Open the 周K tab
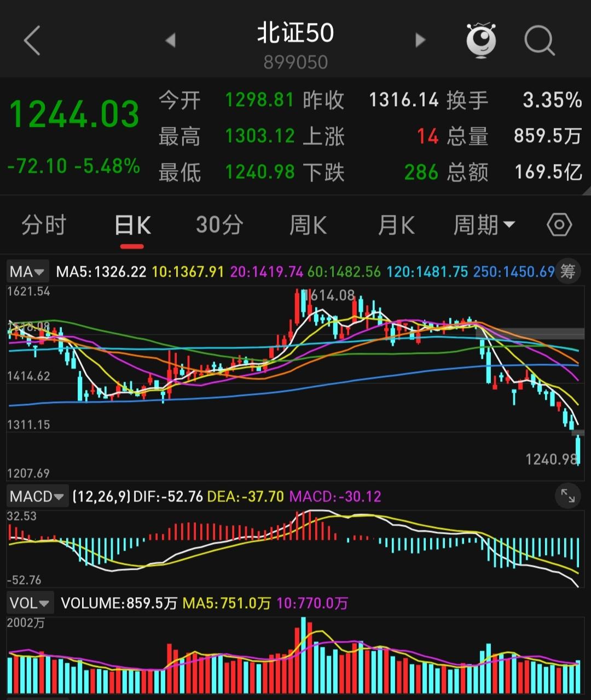The height and width of the screenshot is (700, 591). tap(308, 225)
